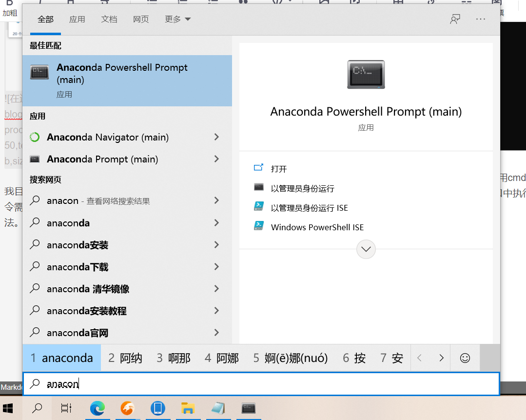Expand anaconda官网 suggestion arrow
The width and height of the screenshot is (526, 420).
pyautogui.click(x=217, y=333)
